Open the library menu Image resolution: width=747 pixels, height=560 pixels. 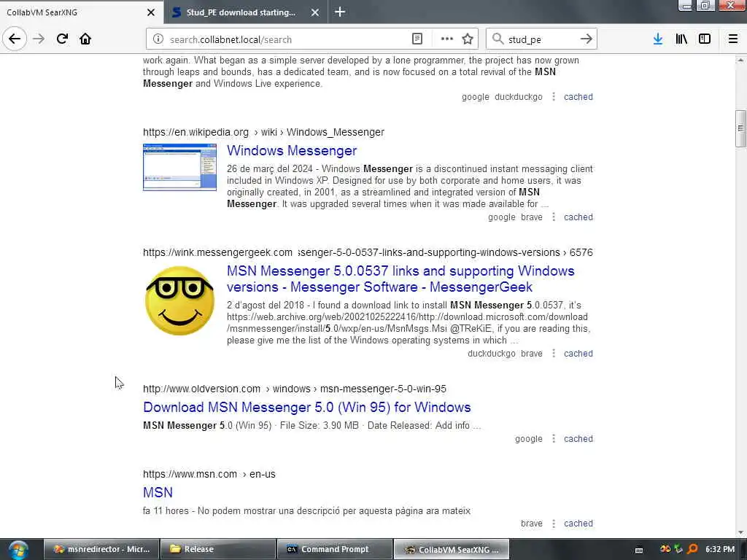click(681, 39)
